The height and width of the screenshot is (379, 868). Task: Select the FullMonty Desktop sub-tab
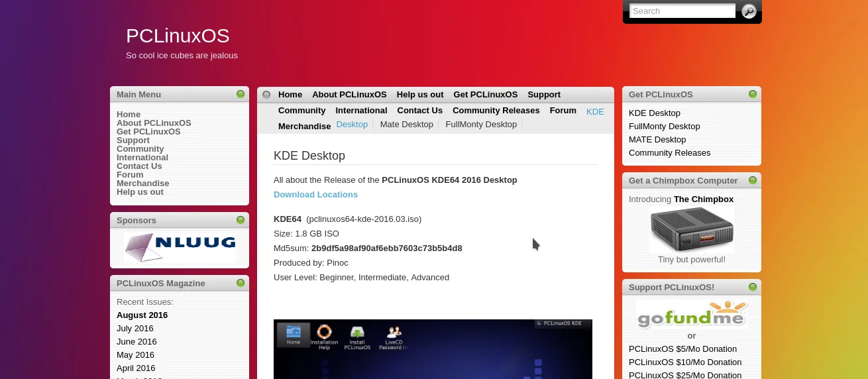(x=481, y=125)
